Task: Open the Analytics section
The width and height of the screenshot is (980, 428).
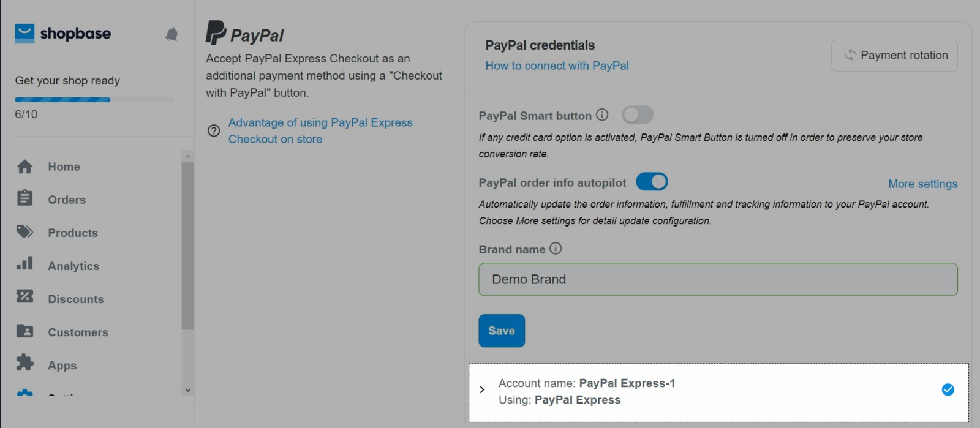Action: pos(24,265)
